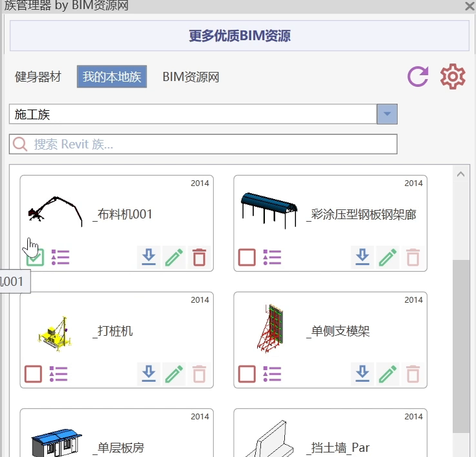Open settings with the red gear icon
Image resolution: width=476 pixels, height=457 pixels.
tap(453, 76)
